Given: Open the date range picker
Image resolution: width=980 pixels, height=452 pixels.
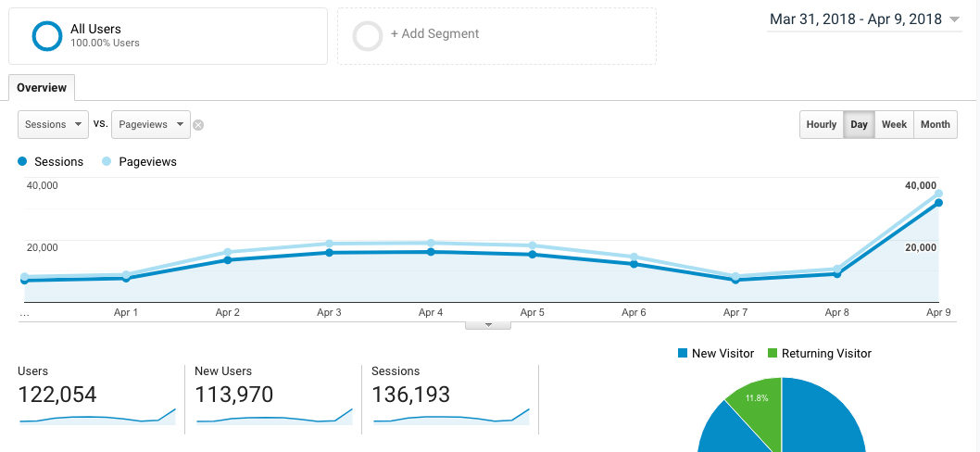Looking at the screenshot, I should pyautogui.click(x=863, y=19).
